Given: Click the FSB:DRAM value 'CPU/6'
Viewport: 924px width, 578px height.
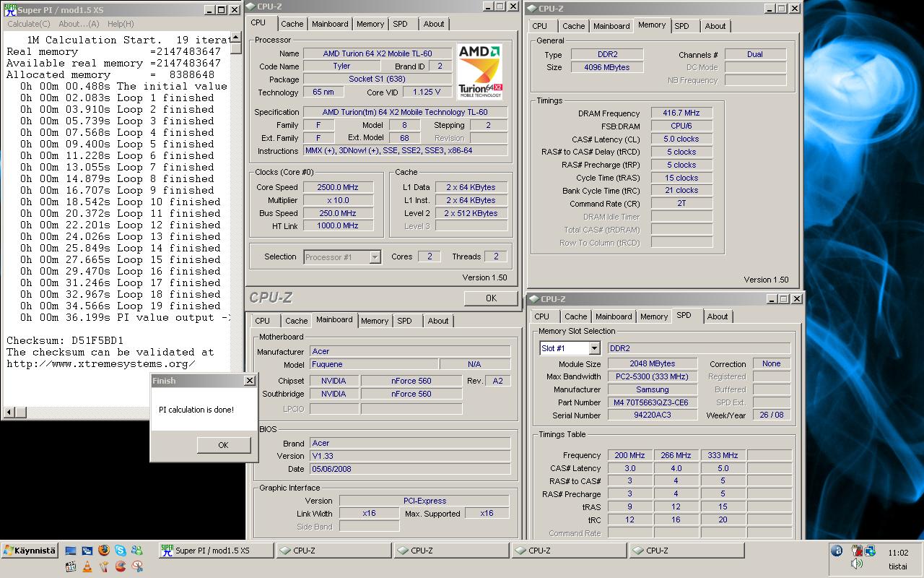Looking at the screenshot, I should click(x=681, y=126).
